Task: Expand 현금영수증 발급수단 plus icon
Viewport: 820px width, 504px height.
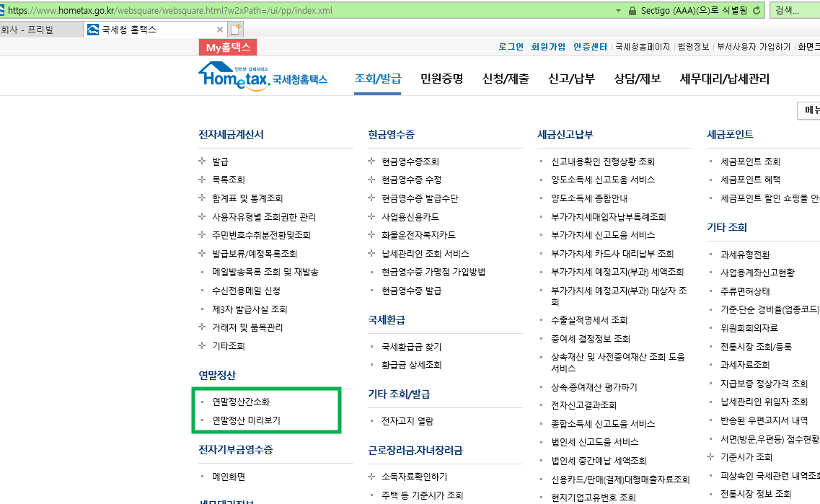Action: 371,198
